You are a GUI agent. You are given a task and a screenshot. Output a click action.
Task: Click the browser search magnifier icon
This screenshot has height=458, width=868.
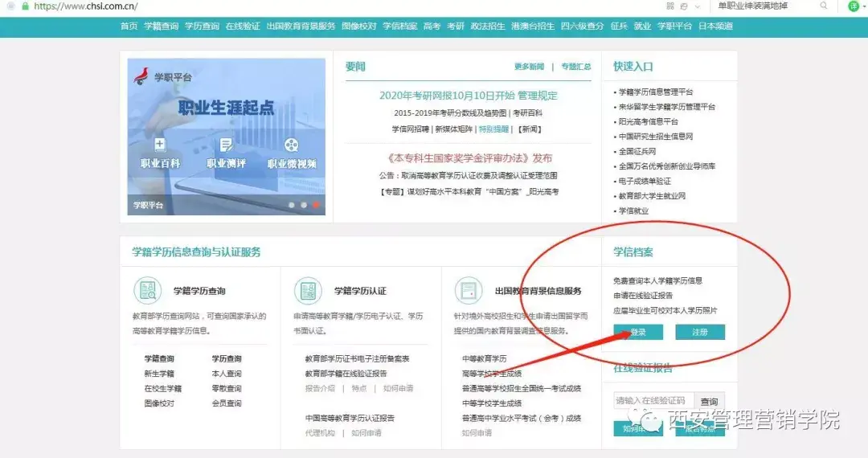pyautogui.click(x=824, y=6)
